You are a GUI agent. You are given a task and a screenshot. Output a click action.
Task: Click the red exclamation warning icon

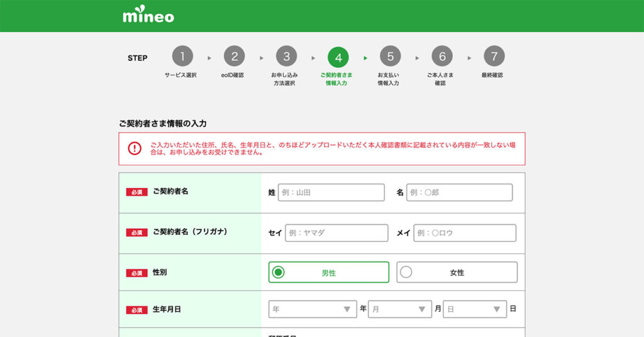click(135, 148)
